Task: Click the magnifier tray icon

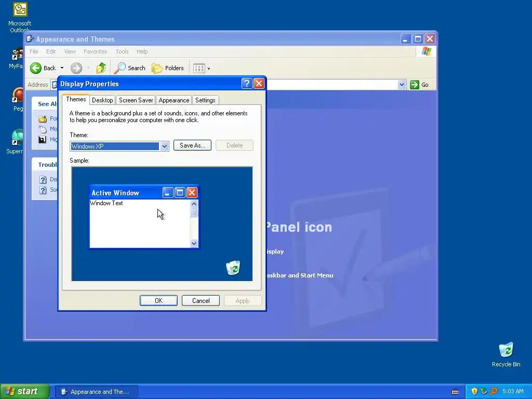Action: pyautogui.click(x=494, y=392)
